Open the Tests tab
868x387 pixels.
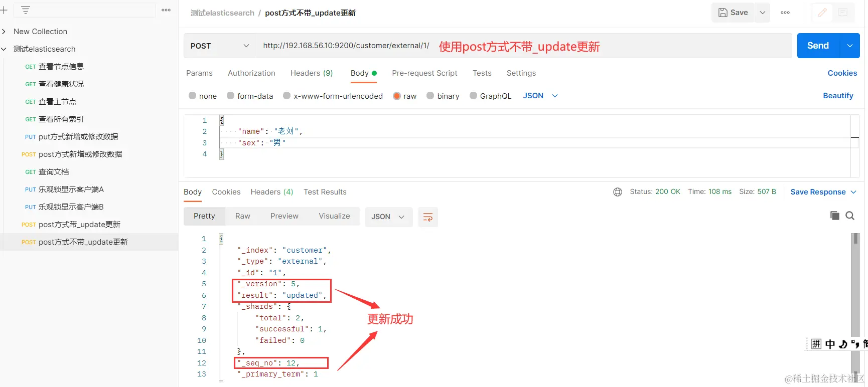pyautogui.click(x=482, y=73)
